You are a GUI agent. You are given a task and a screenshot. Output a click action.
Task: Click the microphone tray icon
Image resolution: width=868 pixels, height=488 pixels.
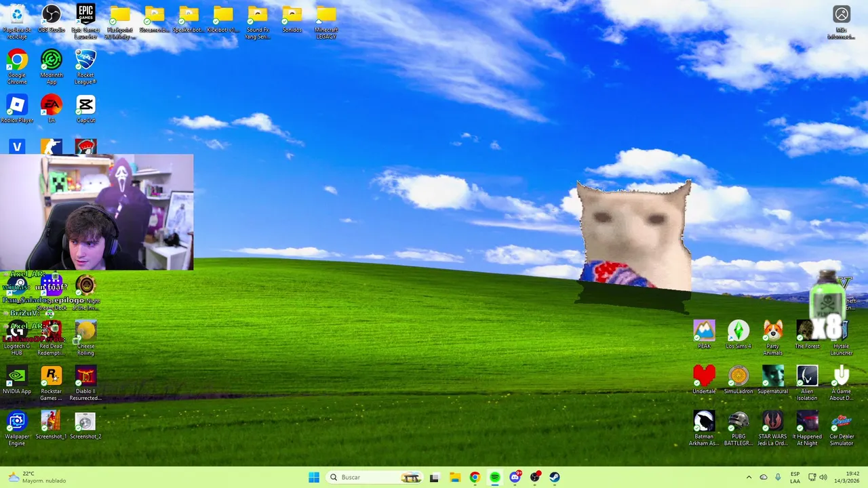point(778,477)
